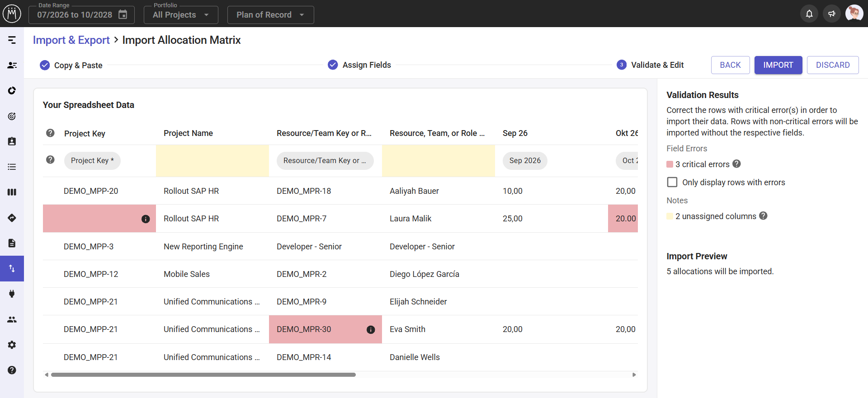Click the BACK button
This screenshot has height=398, width=868.
click(730, 65)
